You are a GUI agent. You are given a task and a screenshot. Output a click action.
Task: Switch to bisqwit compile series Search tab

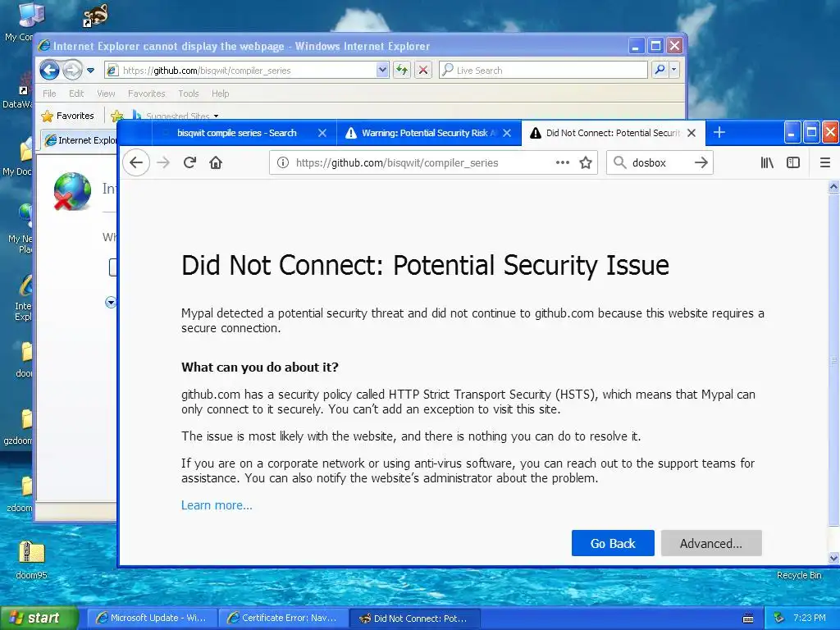[x=237, y=133]
